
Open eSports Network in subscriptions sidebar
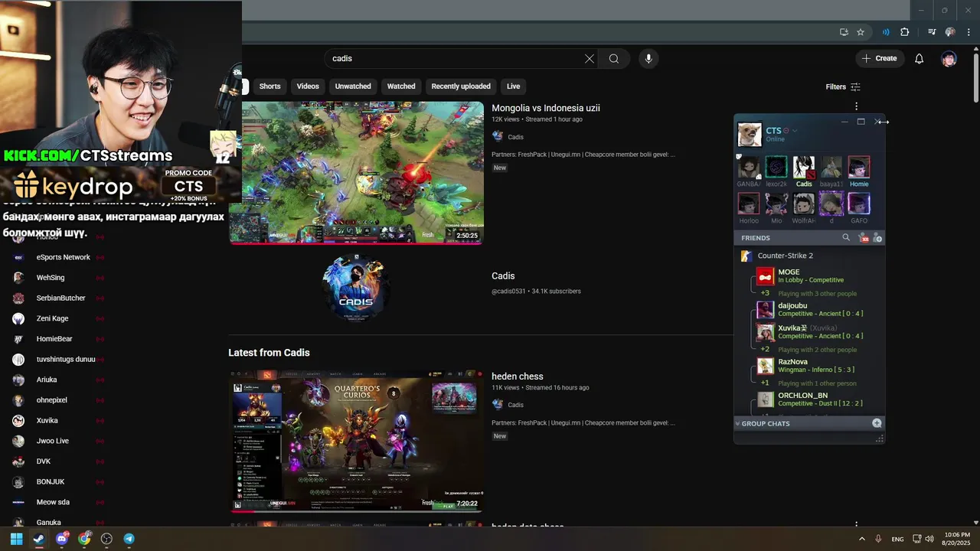pos(63,257)
